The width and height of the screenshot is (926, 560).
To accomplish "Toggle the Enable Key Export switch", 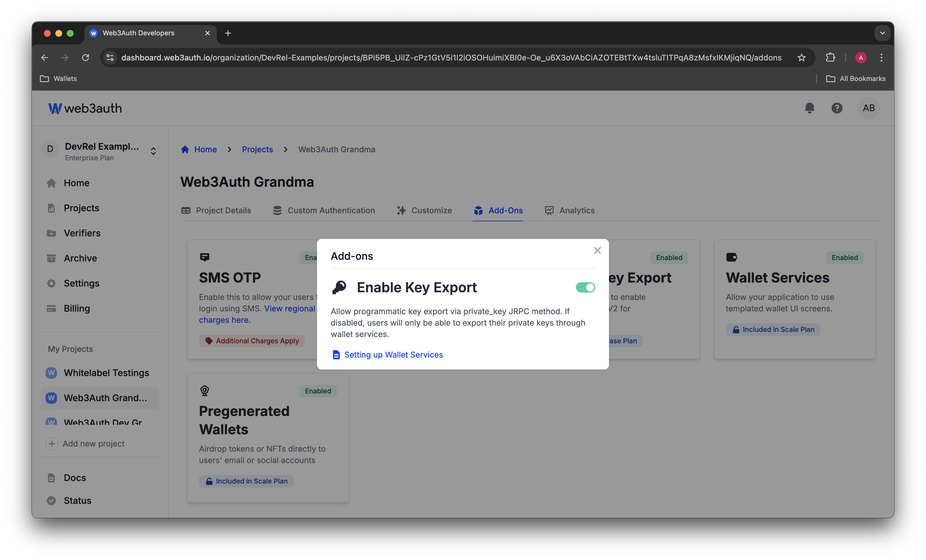I will coord(585,287).
